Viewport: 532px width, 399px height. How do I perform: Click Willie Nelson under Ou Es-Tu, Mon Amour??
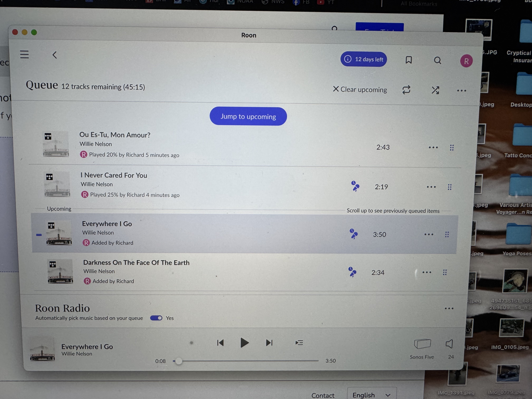pyautogui.click(x=96, y=144)
